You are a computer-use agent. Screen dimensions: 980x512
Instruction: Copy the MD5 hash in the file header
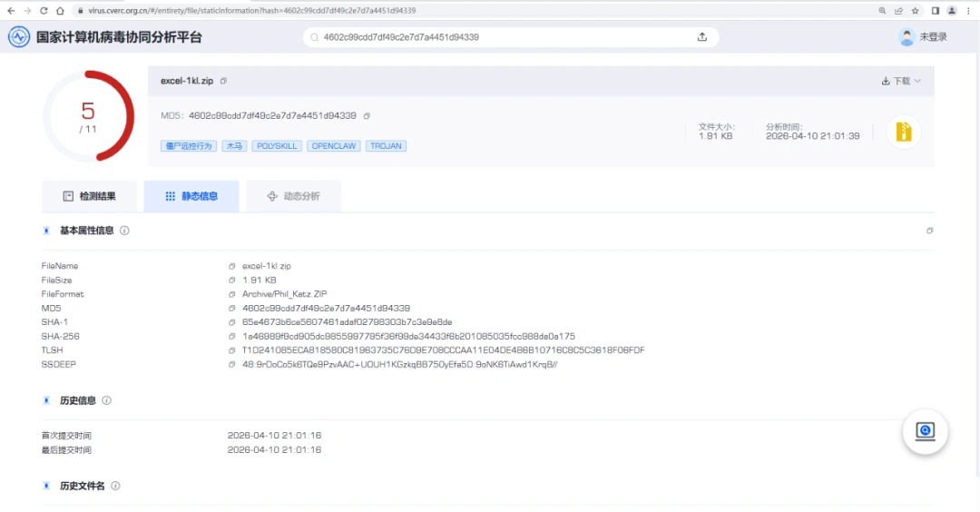367,116
